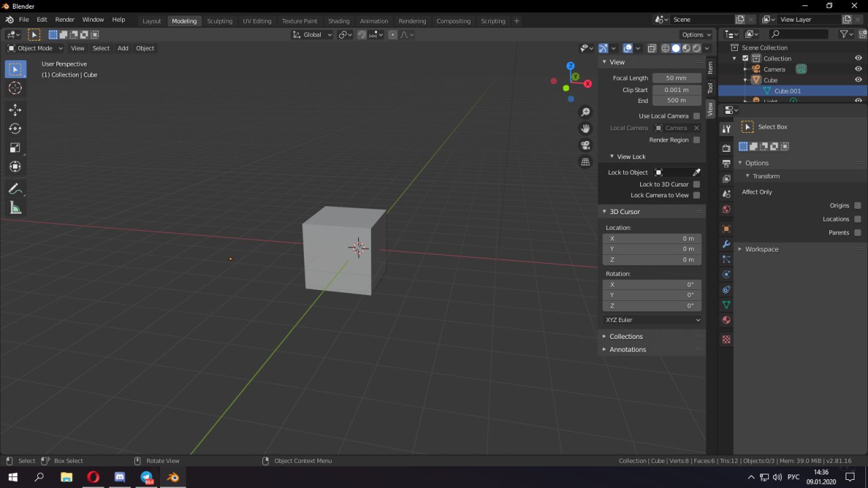Screen dimensions: 868x488
Task: Click the Clip Start 0.001 m field
Action: 677,89
